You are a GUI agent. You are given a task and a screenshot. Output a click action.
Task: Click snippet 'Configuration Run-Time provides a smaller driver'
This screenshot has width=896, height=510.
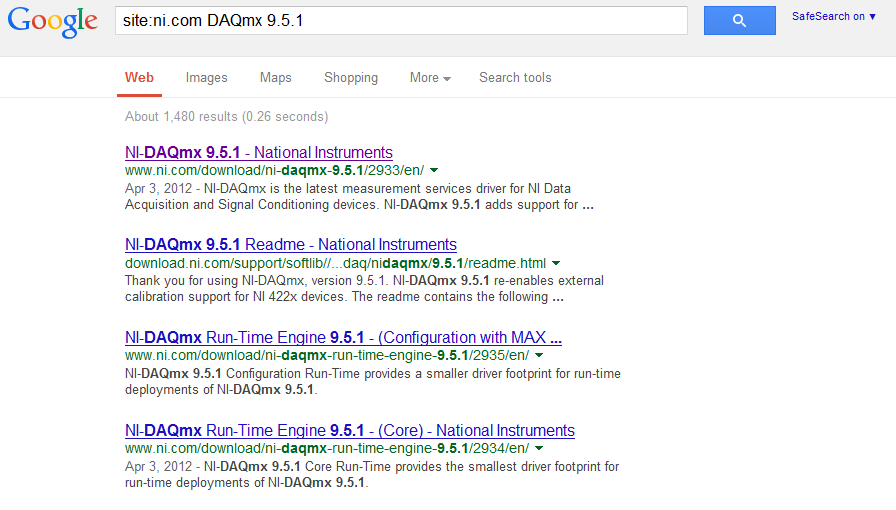coord(373,381)
